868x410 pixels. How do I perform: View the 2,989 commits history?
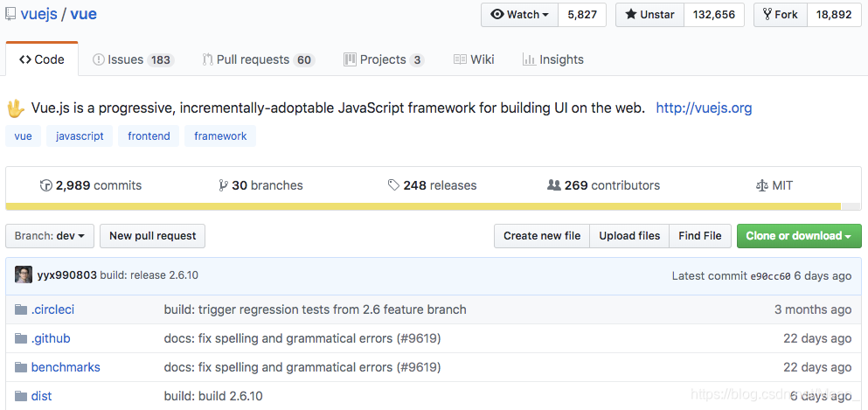pos(91,185)
